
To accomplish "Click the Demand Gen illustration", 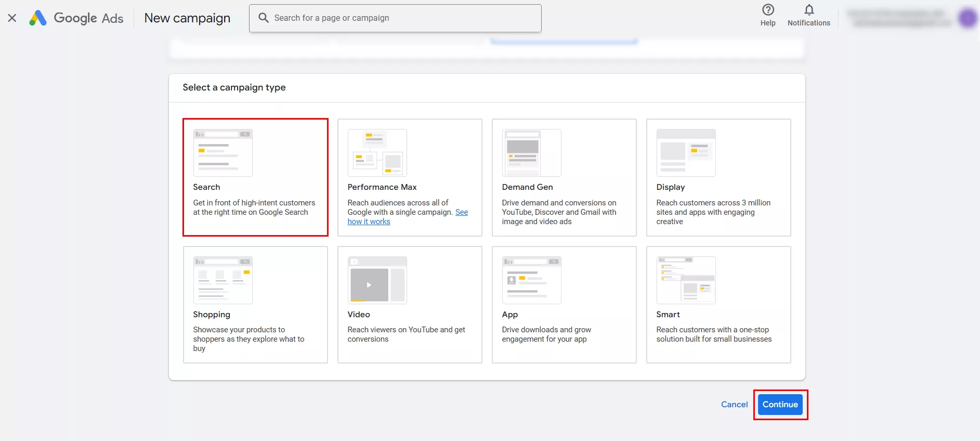I will click(531, 153).
